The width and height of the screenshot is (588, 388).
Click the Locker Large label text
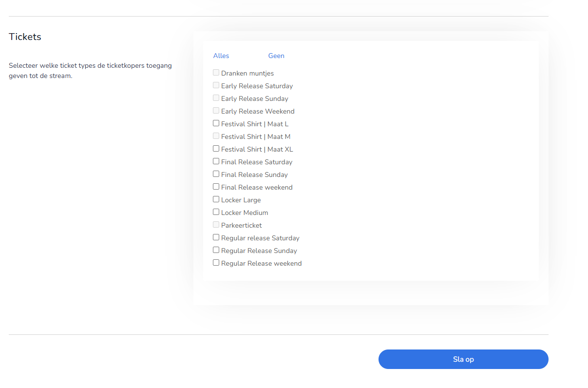pos(241,200)
